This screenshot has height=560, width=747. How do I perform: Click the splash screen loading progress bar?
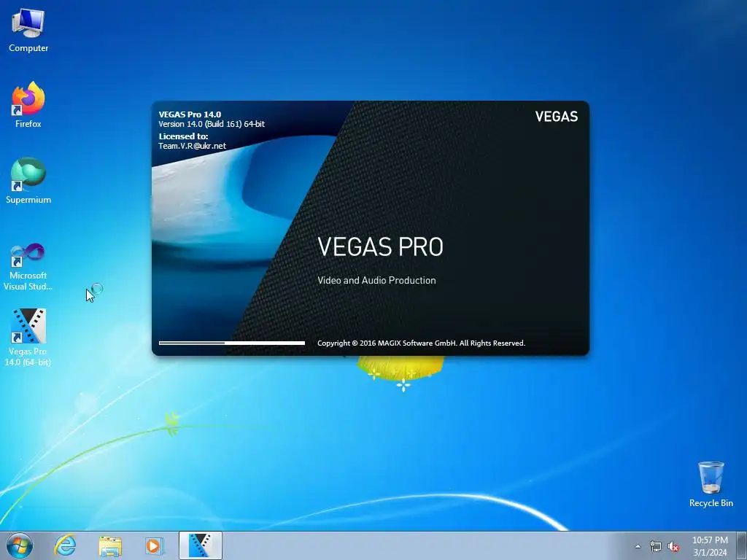click(x=232, y=343)
